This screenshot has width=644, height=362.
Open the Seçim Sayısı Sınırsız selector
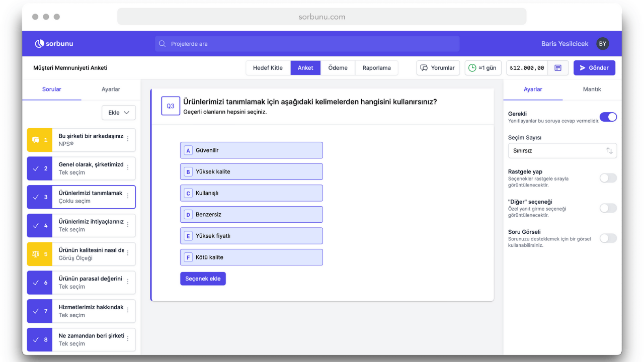(x=562, y=151)
